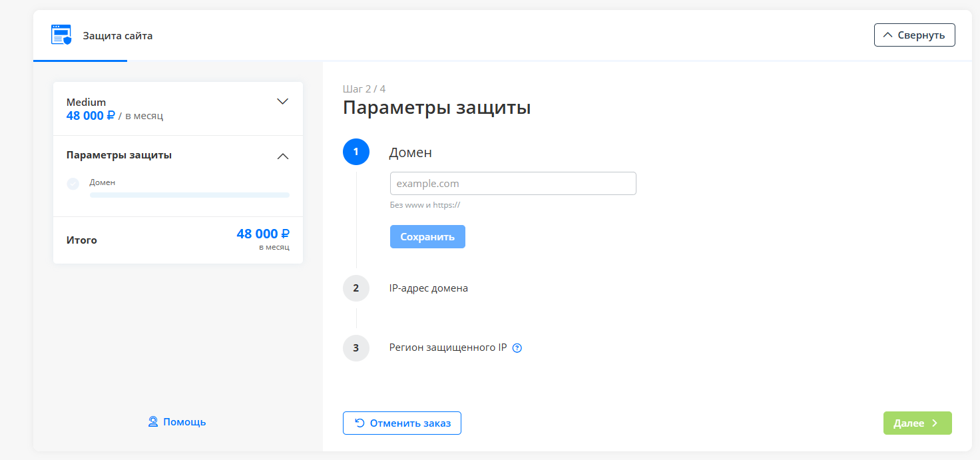Select step 2 circle for IP-адрес домена
Screen dimensions: 980x460
(356, 288)
